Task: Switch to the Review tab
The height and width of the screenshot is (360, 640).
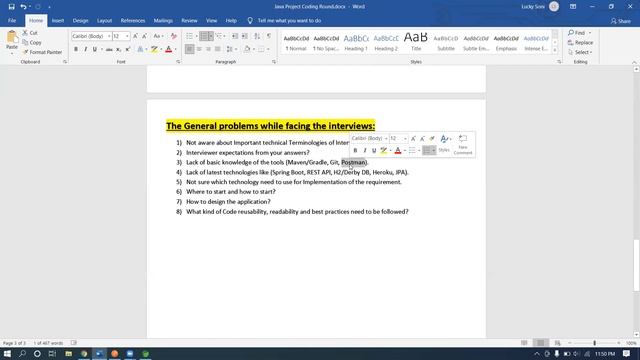Action: [189, 20]
